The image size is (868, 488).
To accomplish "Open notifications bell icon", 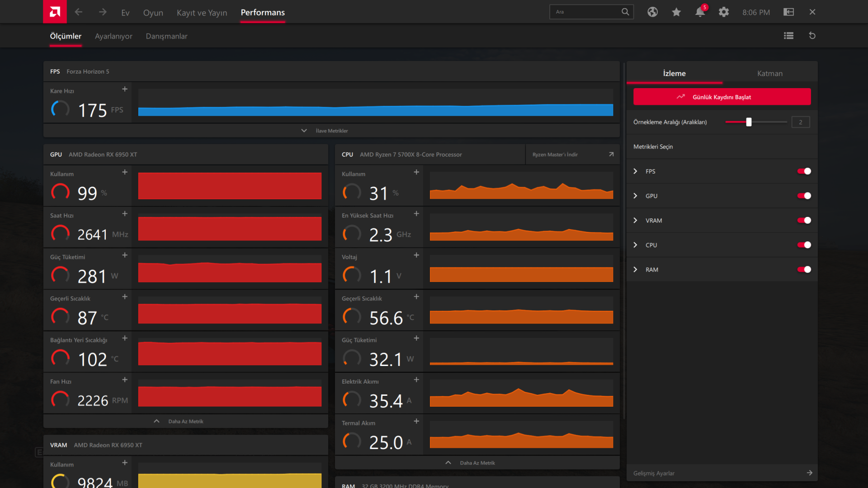I will (700, 12).
